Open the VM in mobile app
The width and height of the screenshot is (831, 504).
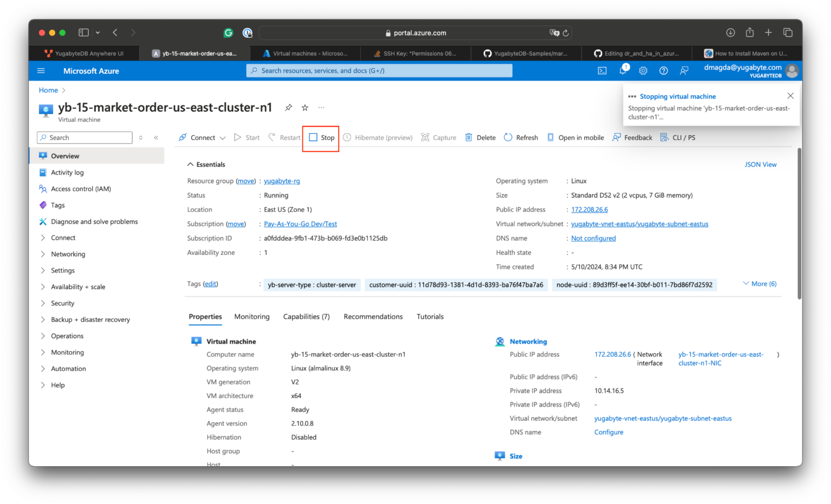coord(575,137)
